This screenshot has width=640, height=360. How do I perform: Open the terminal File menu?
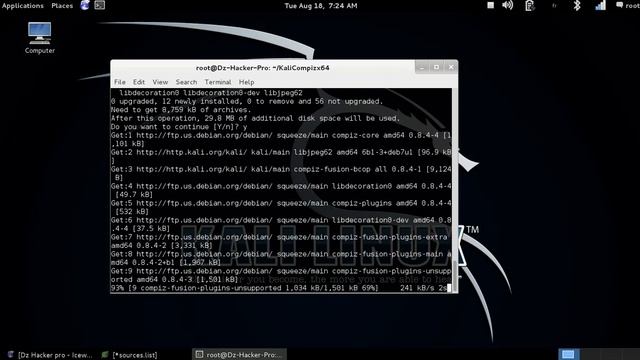tap(120, 82)
